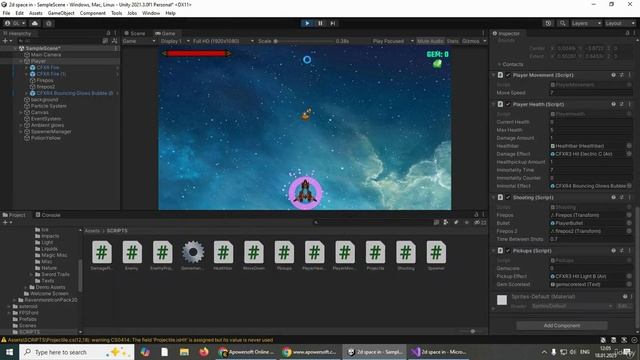Open the Hierarchy create plus button
Screen dimensions: 640x360
(x=7, y=41)
